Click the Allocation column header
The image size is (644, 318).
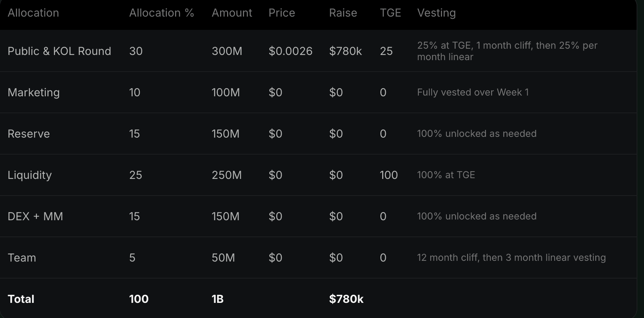[33, 13]
